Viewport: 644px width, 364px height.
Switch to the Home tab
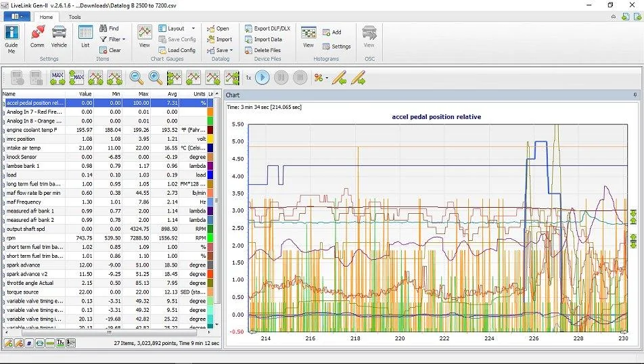(46, 17)
